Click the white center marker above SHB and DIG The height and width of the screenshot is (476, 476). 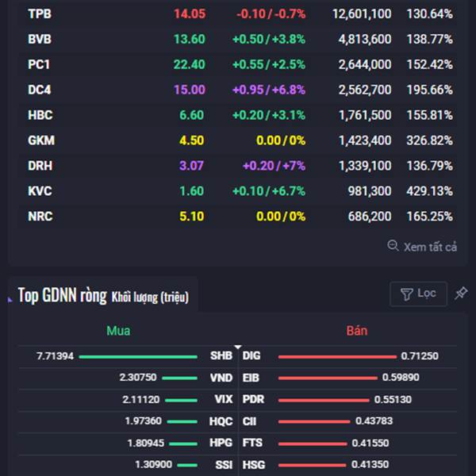pyautogui.click(x=238, y=347)
